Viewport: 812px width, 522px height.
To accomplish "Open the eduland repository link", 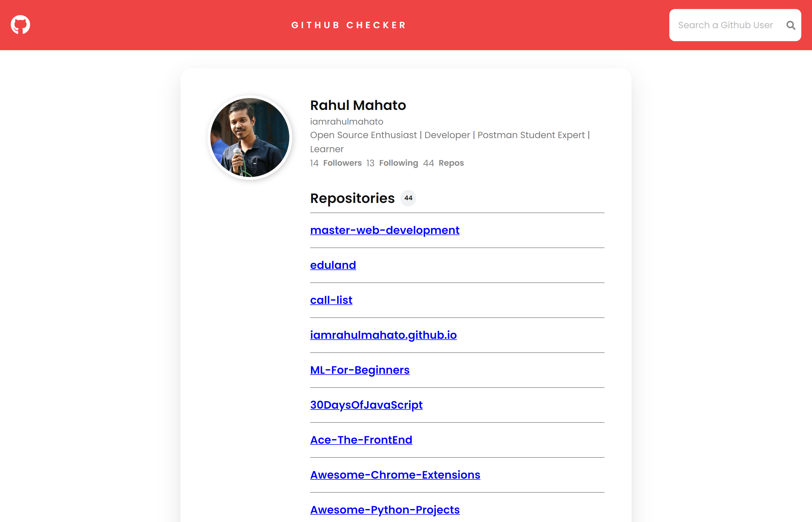I will 333,265.
